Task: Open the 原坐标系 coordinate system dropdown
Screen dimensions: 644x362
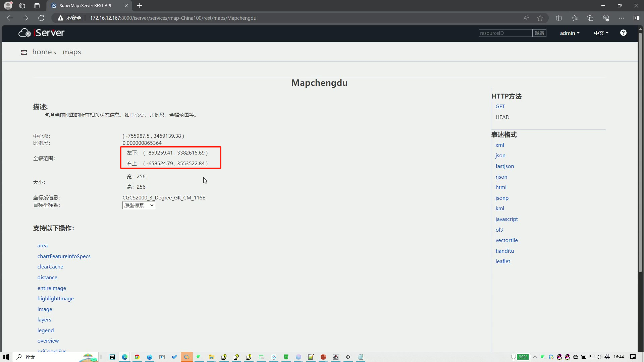Action: coord(139,205)
